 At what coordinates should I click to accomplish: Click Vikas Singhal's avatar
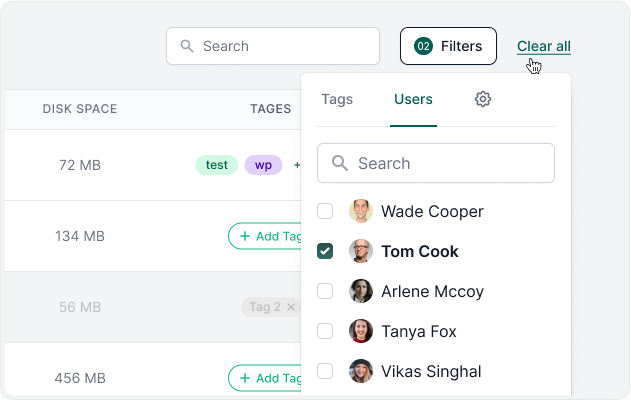pyautogui.click(x=361, y=371)
